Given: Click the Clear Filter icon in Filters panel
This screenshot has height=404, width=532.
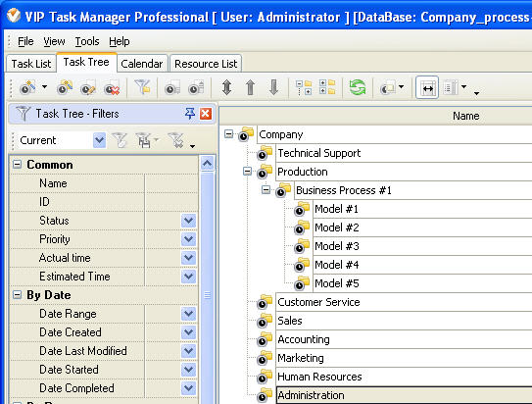Looking at the screenshot, I should tap(176, 140).
